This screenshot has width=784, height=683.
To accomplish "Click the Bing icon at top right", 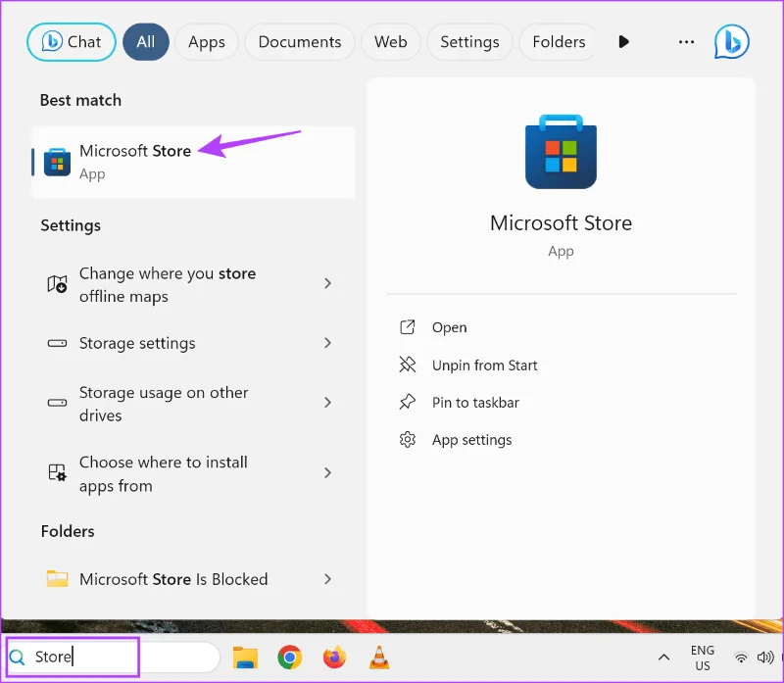I will (731, 42).
